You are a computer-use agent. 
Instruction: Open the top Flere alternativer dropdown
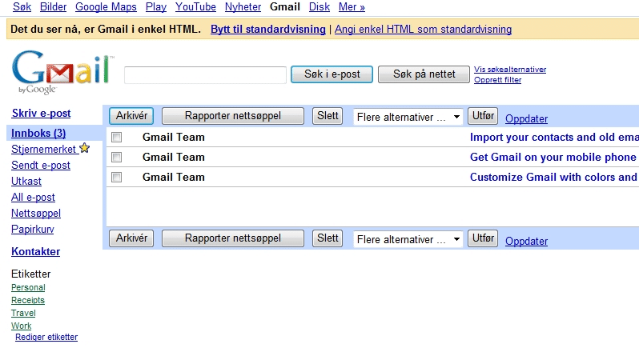[408, 117]
